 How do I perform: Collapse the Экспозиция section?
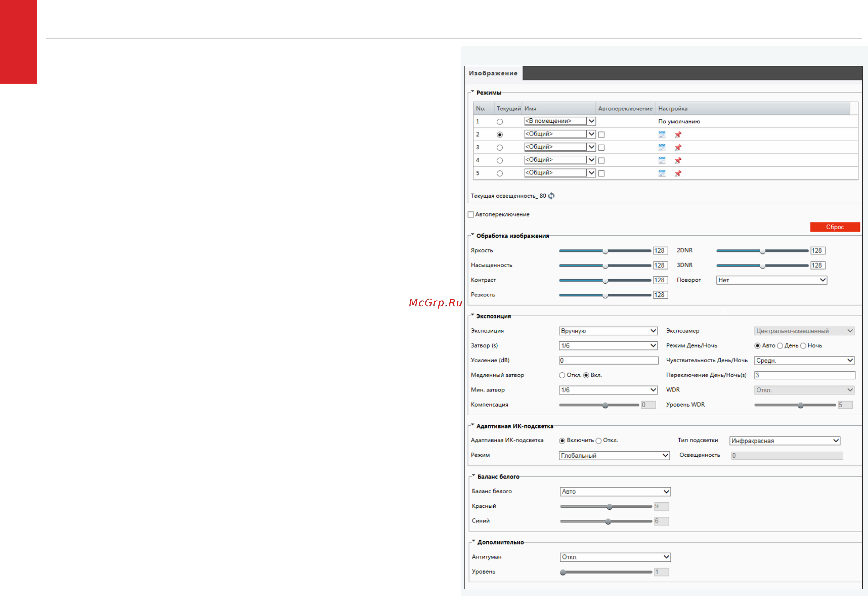coord(472,315)
